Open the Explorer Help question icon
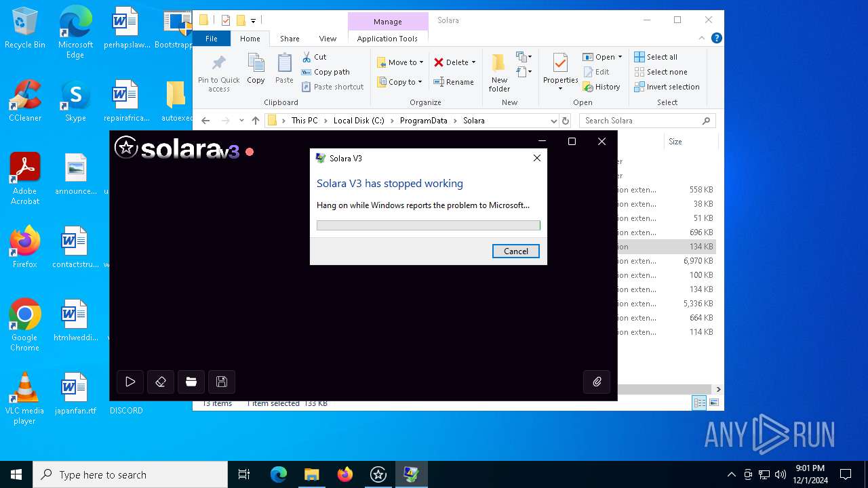The height and width of the screenshot is (488, 868). pyautogui.click(x=716, y=38)
